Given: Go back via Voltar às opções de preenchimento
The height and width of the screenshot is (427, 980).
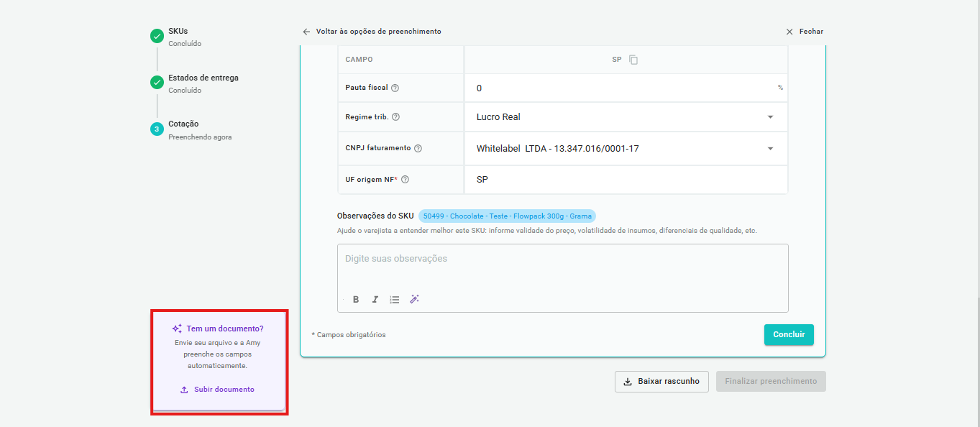Looking at the screenshot, I should (372, 32).
